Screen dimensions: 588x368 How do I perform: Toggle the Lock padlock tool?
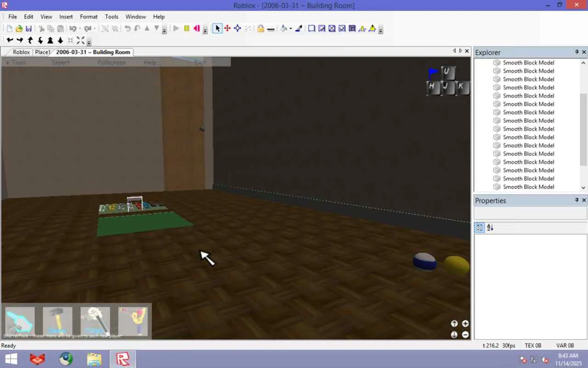pyautogui.click(x=260, y=29)
